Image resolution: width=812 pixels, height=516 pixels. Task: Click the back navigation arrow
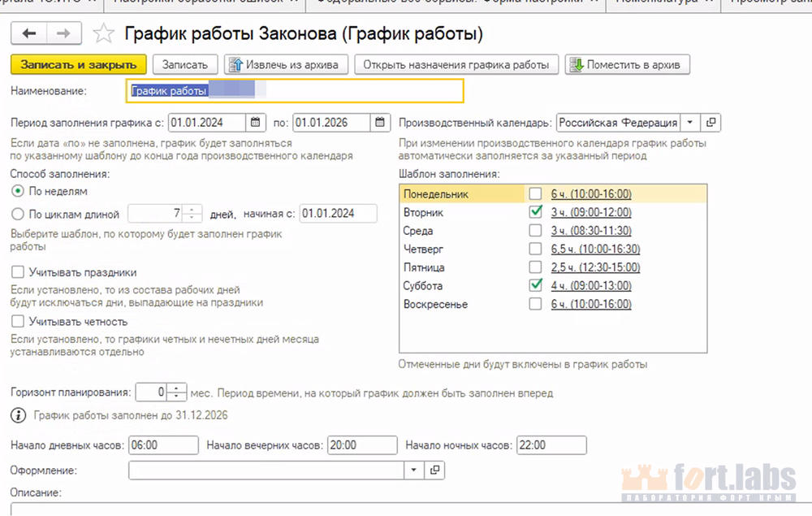click(x=30, y=33)
